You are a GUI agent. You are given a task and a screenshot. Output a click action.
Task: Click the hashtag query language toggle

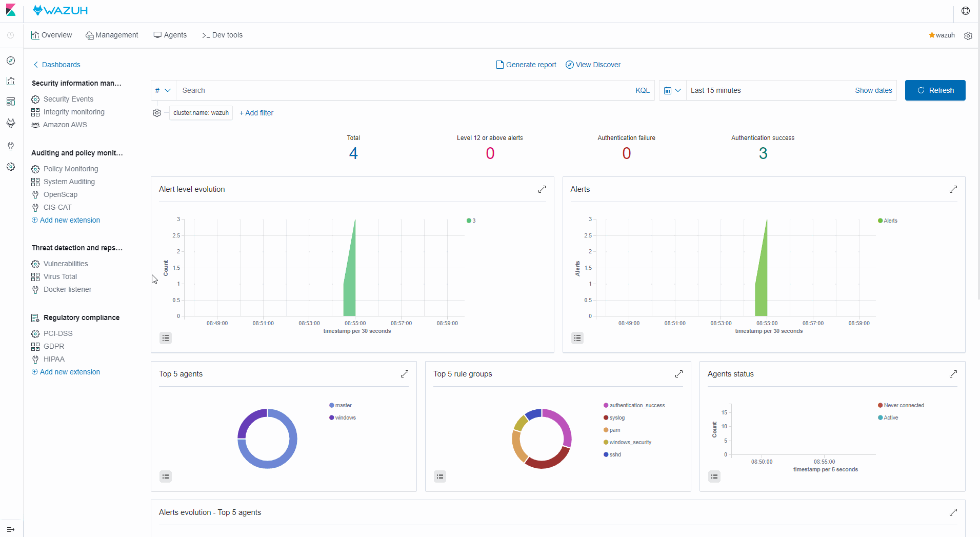162,90
